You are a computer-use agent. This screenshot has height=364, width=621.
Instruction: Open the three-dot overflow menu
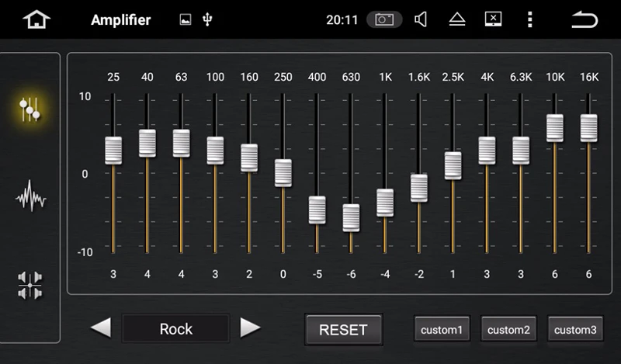(530, 19)
